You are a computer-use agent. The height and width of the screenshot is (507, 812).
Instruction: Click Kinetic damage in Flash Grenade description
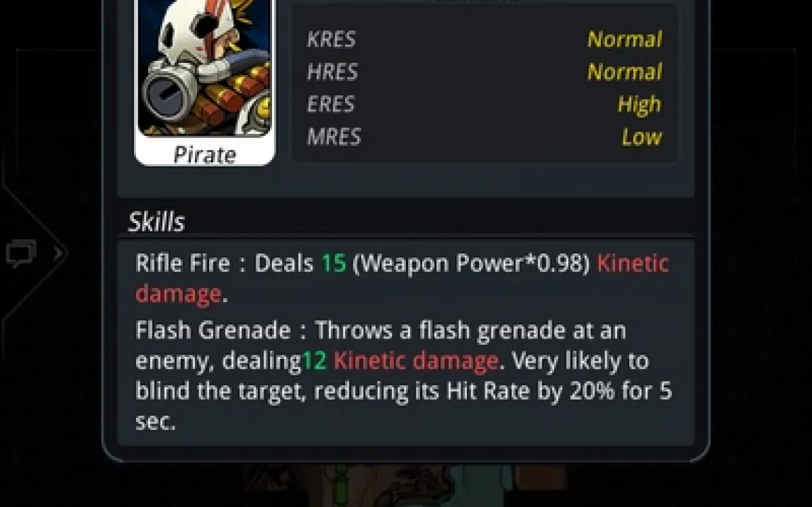pos(416,360)
